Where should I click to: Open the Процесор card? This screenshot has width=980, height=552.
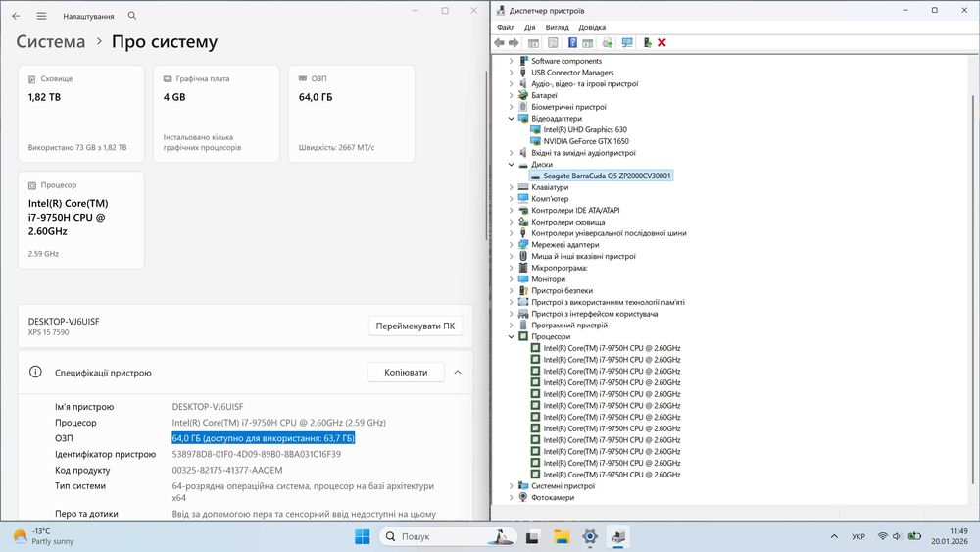[81, 220]
